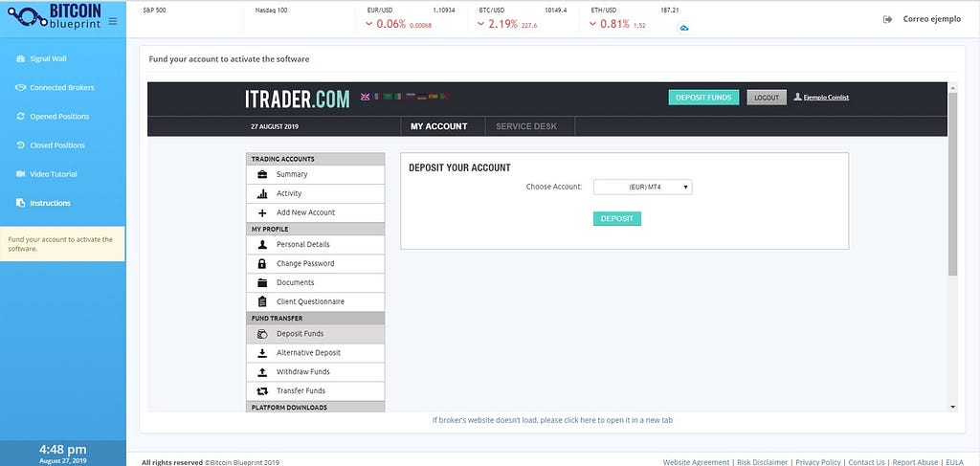The width and height of the screenshot is (980, 466).
Task: Open the Ejemplo Coinlist profile link
Action: pyautogui.click(x=826, y=97)
